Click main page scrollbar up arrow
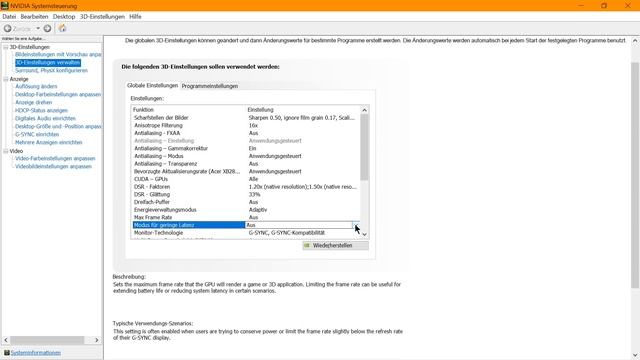Screen dimensions: 640x360 [635, 41]
